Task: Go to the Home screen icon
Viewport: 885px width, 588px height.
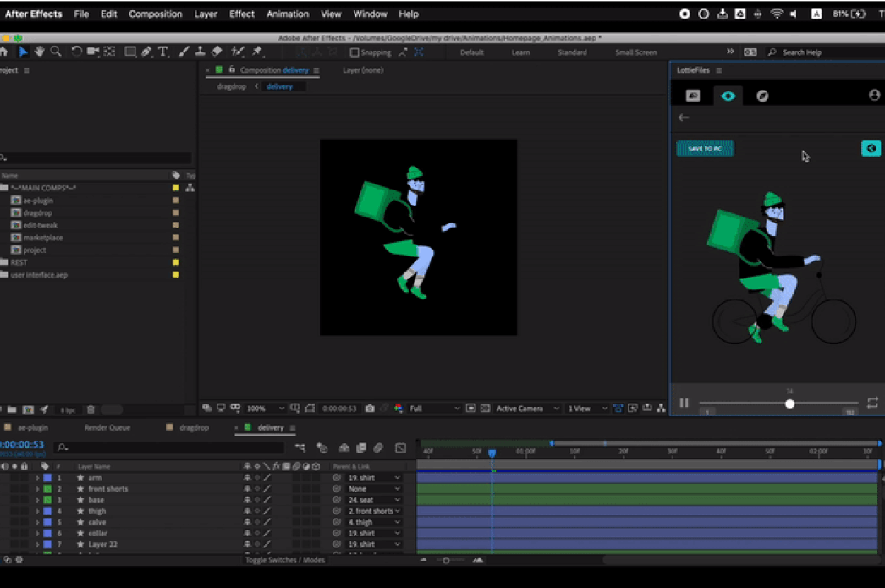Action: [x=4, y=52]
